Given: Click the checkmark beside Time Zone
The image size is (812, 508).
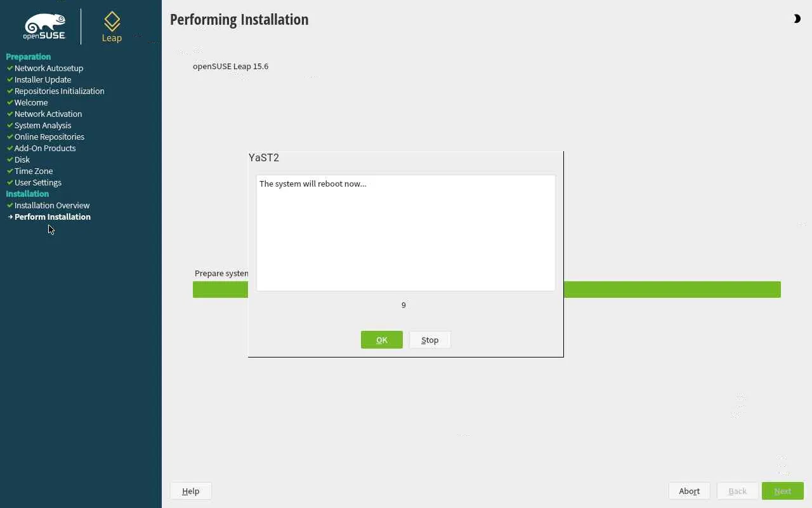Looking at the screenshot, I should click(10, 171).
